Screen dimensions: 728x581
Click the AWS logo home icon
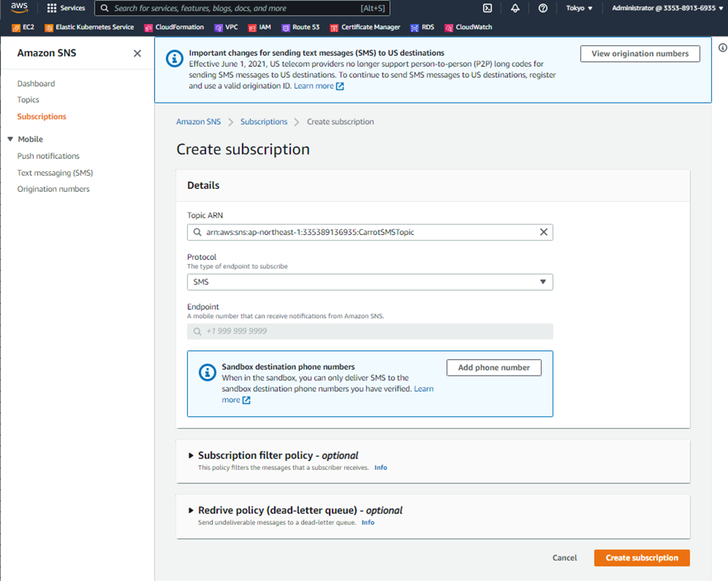click(x=19, y=8)
